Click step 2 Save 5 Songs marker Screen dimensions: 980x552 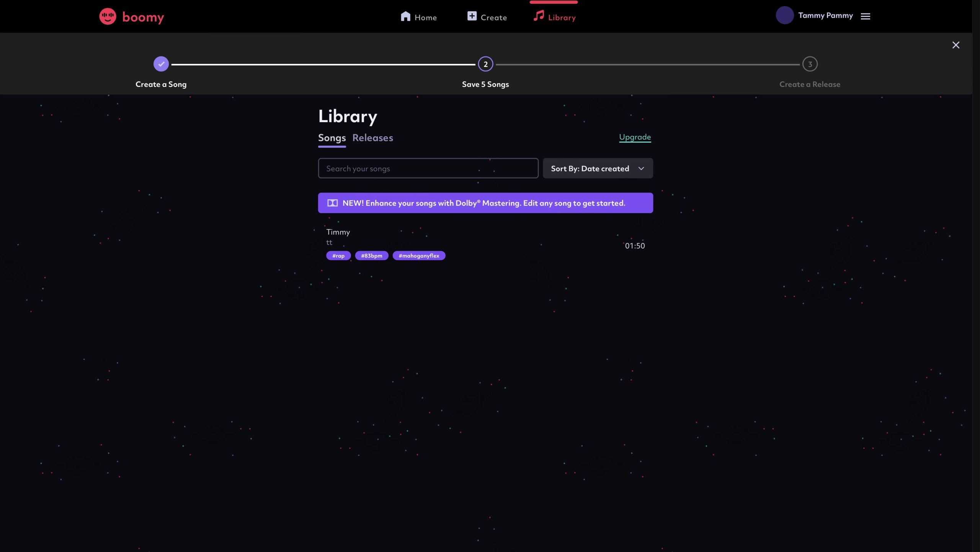(485, 64)
